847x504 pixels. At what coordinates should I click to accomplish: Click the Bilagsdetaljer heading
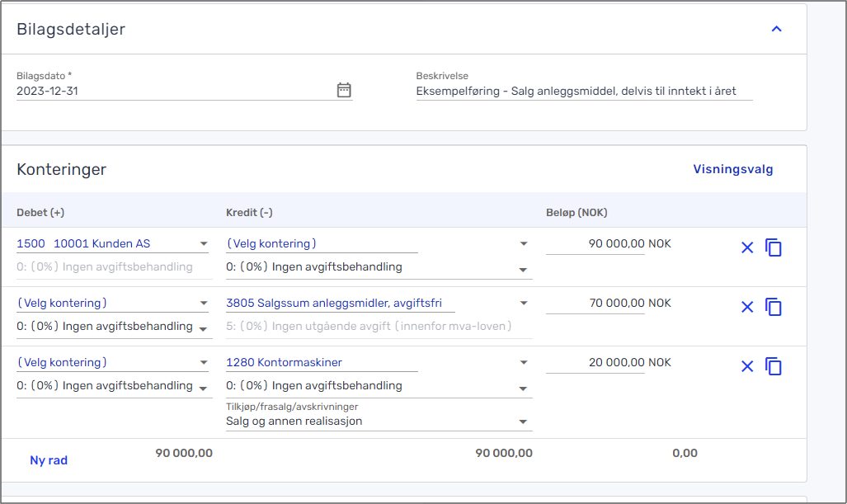[71, 29]
